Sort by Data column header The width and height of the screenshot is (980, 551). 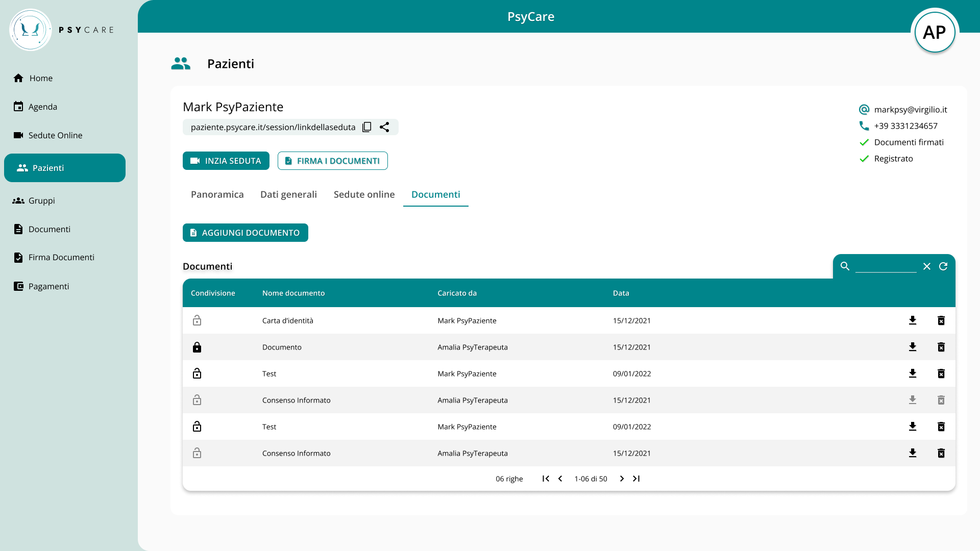pos(621,293)
